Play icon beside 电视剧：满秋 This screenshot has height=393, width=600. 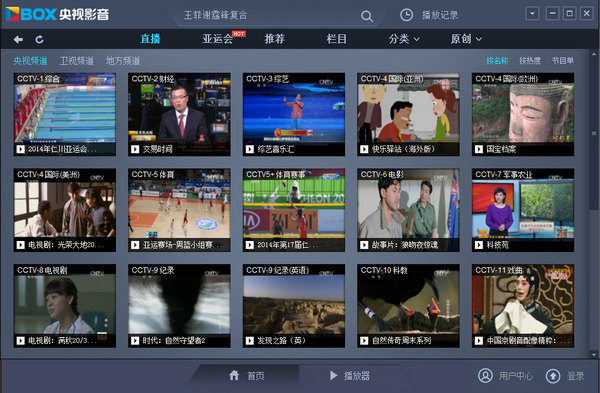coord(20,341)
